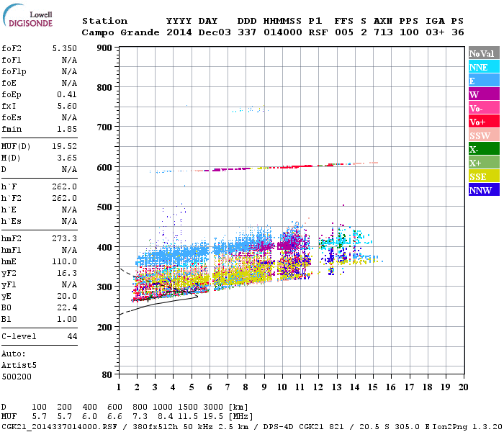Image resolution: width=504 pixels, height=432 pixels.
Task: Select the X- dark green legend swatch
Action: click(484, 149)
